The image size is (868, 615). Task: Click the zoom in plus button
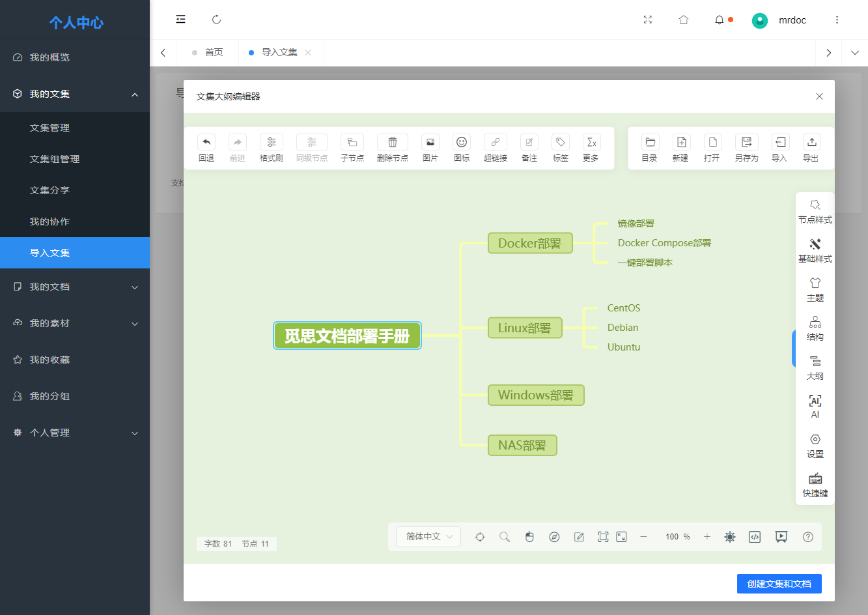pyautogui.click(x=707, y=537)
